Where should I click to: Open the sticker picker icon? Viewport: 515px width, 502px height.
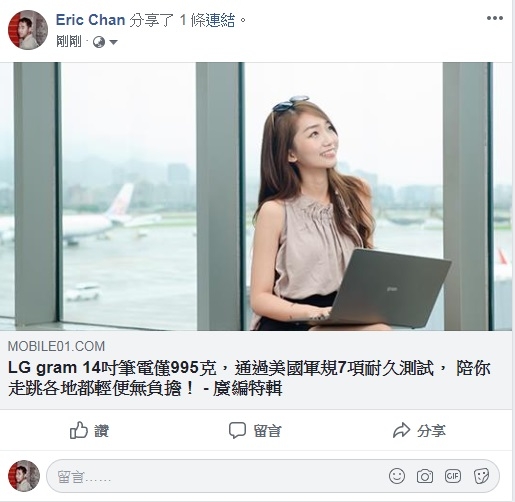coord(481,476)
